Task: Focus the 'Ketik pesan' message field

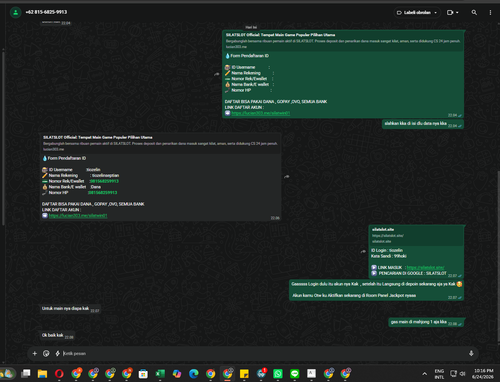Action: (x=263, y=353)
